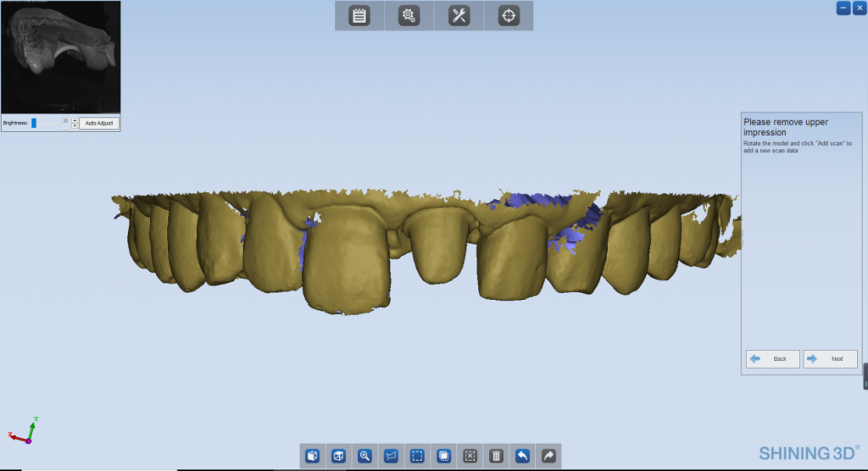Click the wrench and screwdriver tools icon
This screenshot has height=471, width=868.
(459, 16)
